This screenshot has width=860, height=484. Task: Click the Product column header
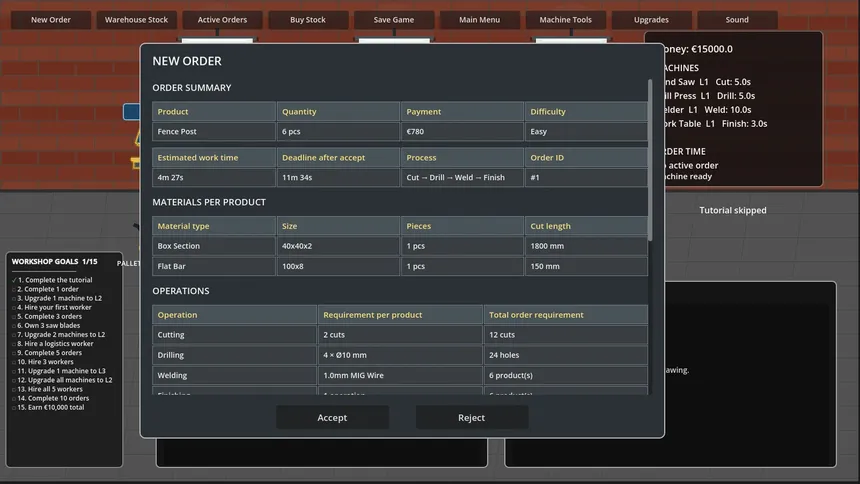click(214, 111)
